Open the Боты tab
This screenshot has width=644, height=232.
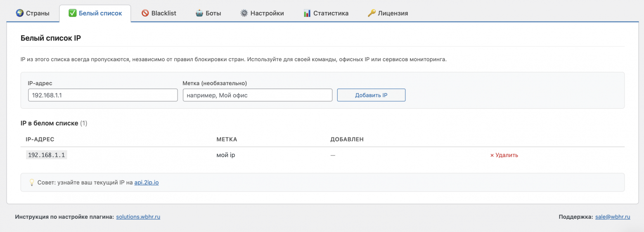click(x=208, y=13)
